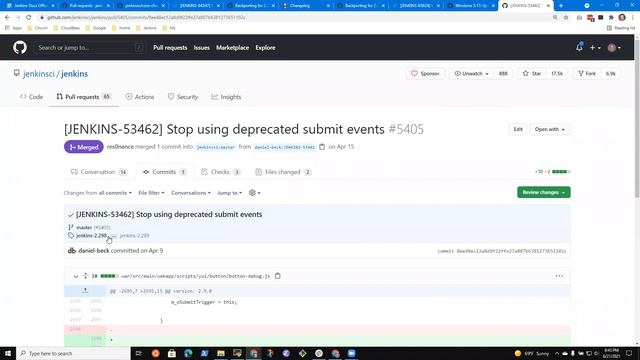Open the Jump to dropdown
Image resolution: width=640 pixels, height=360 pixels.
tap(229, 193)
